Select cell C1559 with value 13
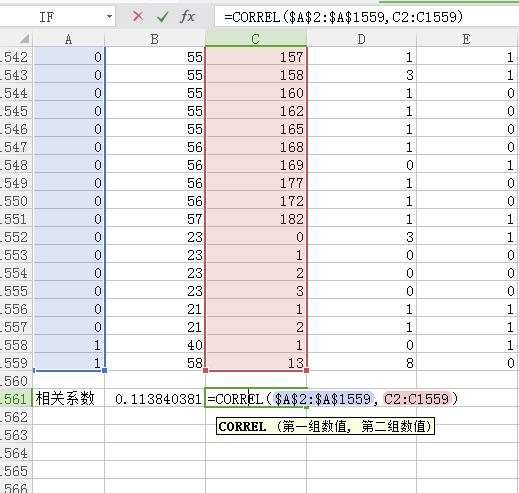 [x=256, y=363]
